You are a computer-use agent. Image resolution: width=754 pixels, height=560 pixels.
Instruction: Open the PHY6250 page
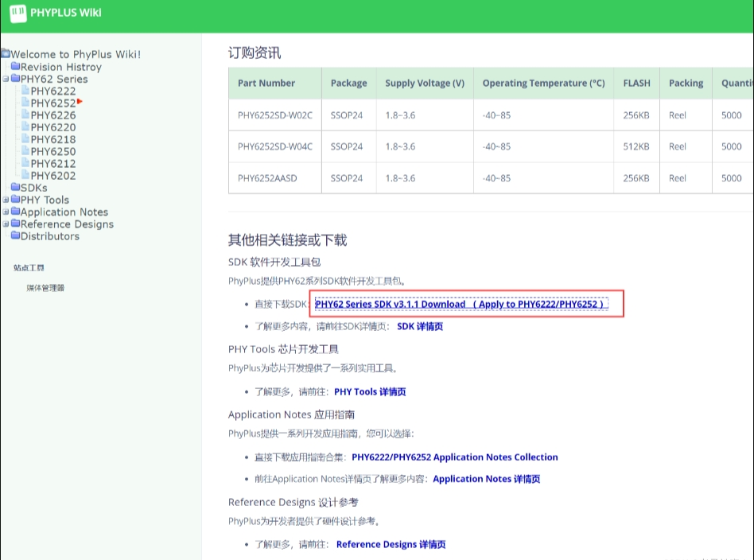(x=53, y=151)
